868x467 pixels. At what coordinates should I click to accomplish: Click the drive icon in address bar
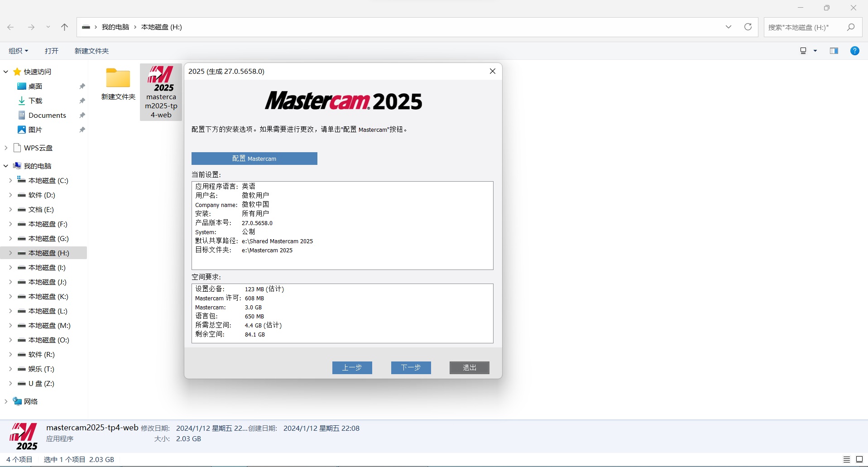coord(86,27)
